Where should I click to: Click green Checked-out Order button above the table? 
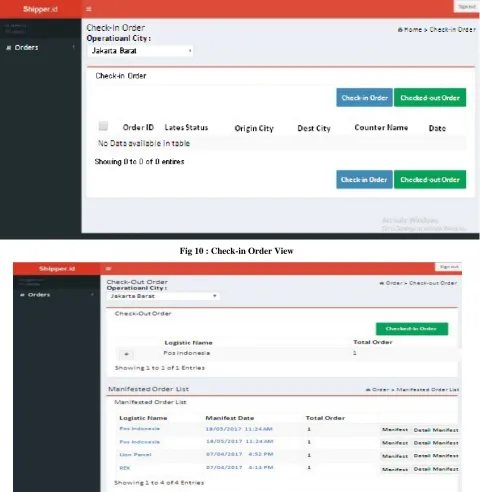[x=430, y=98]
